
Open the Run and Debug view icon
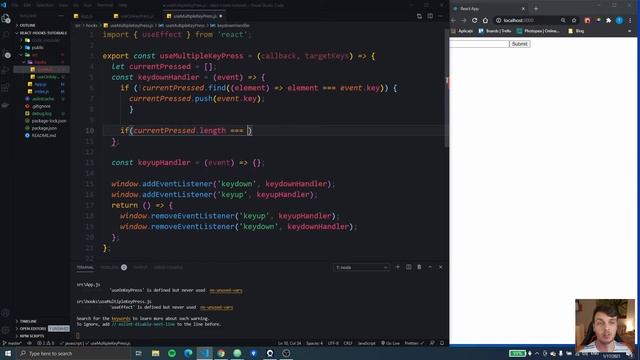6,70
